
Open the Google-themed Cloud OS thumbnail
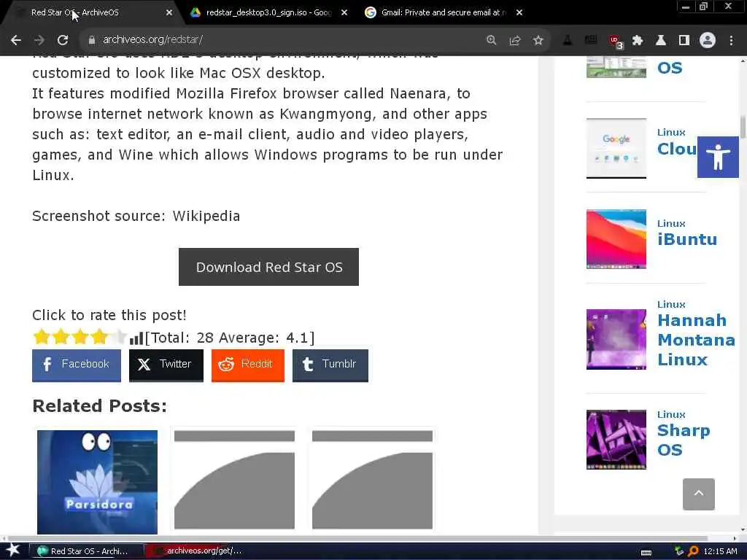click(616, 149)
